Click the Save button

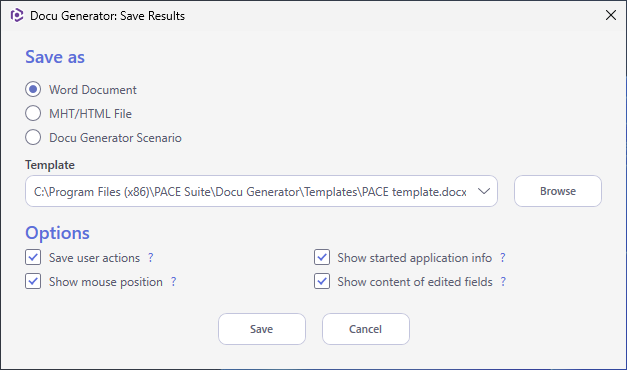pos(262,329)
